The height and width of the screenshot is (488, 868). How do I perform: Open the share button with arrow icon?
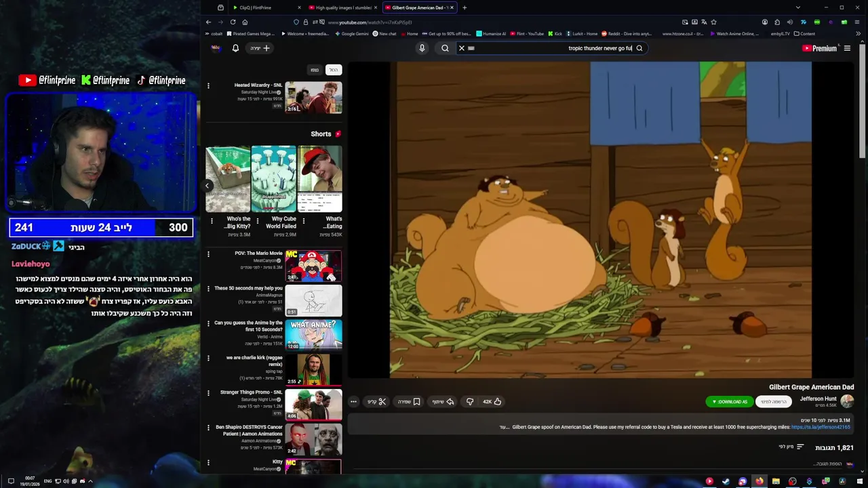443,402
